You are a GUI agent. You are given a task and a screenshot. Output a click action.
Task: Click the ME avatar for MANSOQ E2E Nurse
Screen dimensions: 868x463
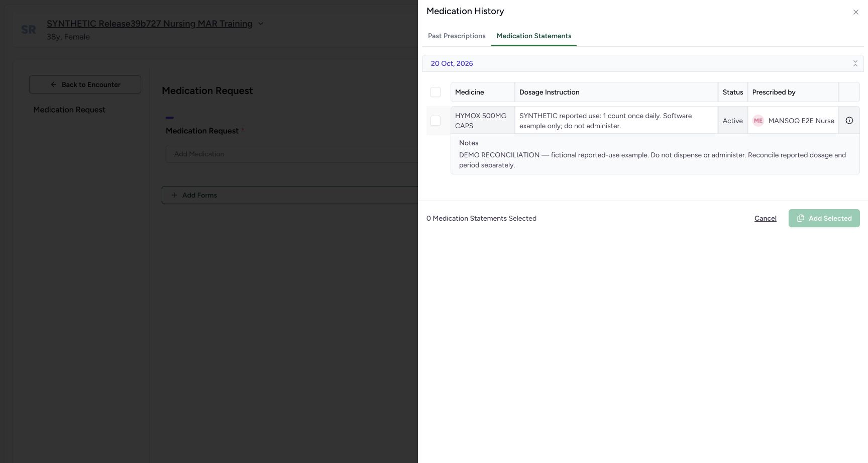[x=758, y=121]
